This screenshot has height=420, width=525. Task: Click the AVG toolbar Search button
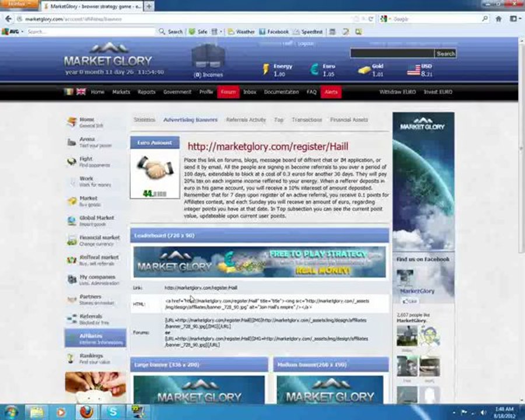171,32
